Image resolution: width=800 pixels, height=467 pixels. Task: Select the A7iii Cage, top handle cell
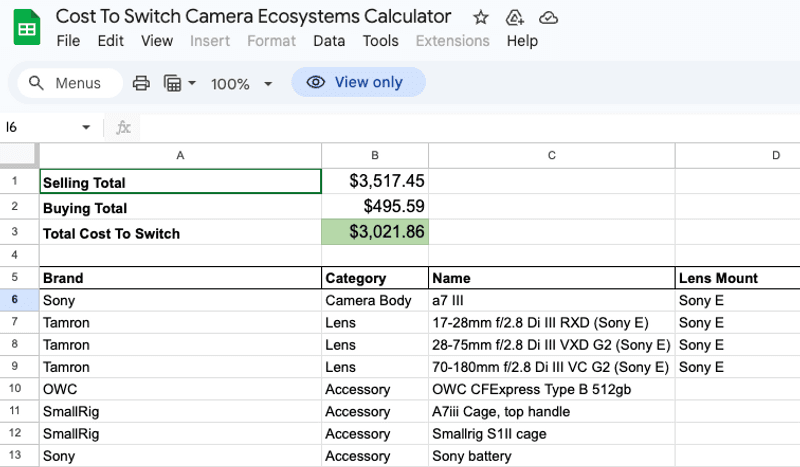[552, 411]
